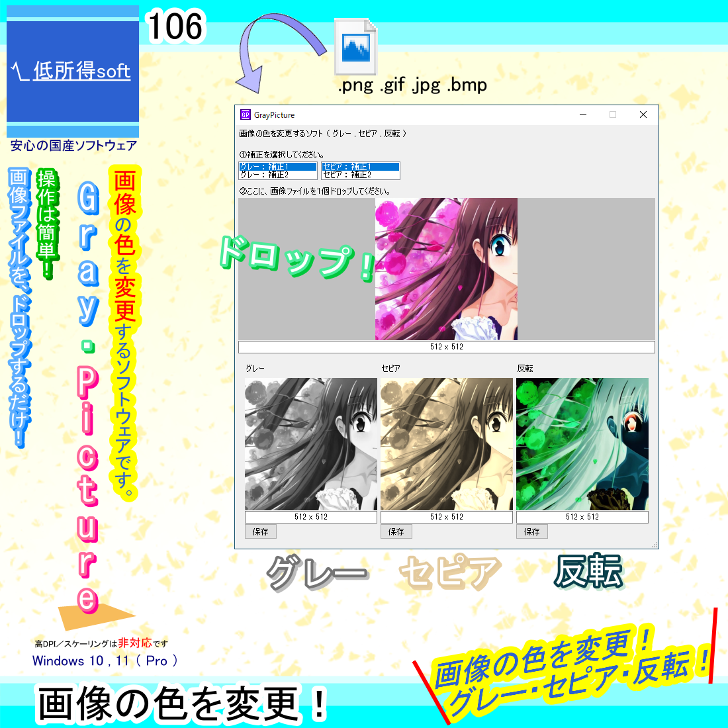Click the source image size field 512 x 512
This screenshot has width=728, height=728.
pyautogui.click(x=447, y=347)
